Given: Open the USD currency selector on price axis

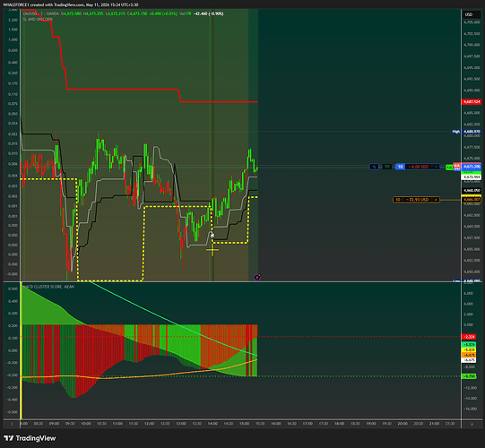Looking at the screenshot, I should pyautogui.click(x=469, y=14).
